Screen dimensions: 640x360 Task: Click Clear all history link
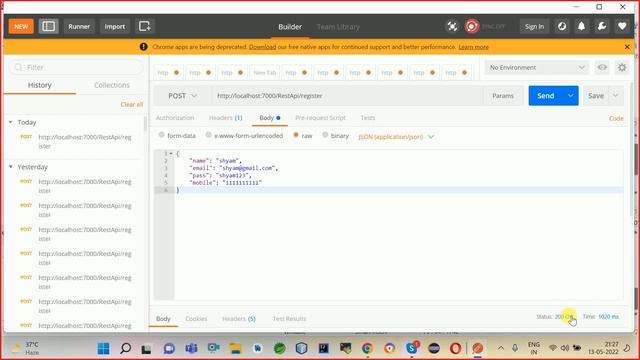click(131, 104)
